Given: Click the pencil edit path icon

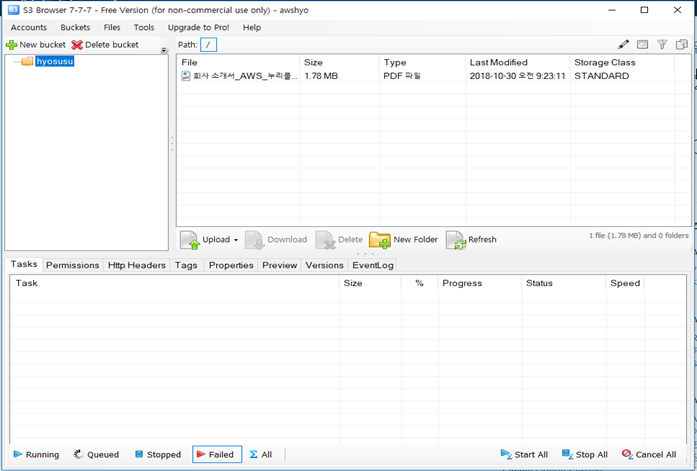Looking at the screenshot, I should [x=624, y=45].
